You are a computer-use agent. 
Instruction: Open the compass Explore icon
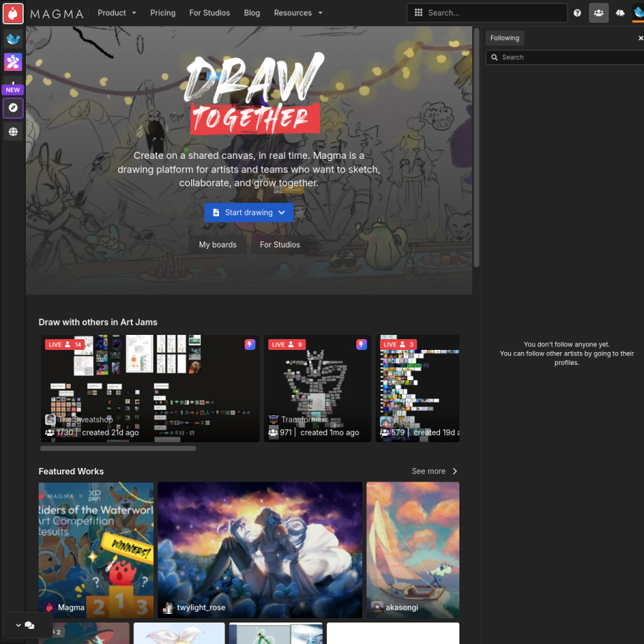pos(13,107)
